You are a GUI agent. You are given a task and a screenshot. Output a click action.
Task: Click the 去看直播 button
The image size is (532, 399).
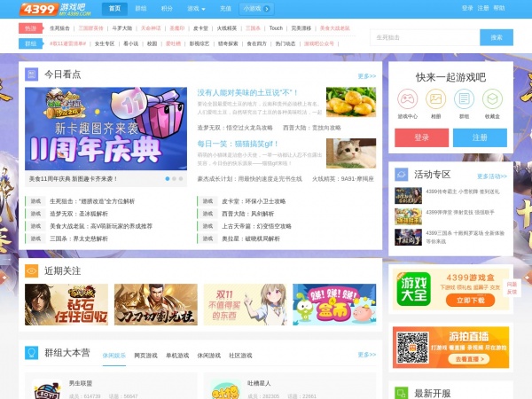click(x=470, y=358)
